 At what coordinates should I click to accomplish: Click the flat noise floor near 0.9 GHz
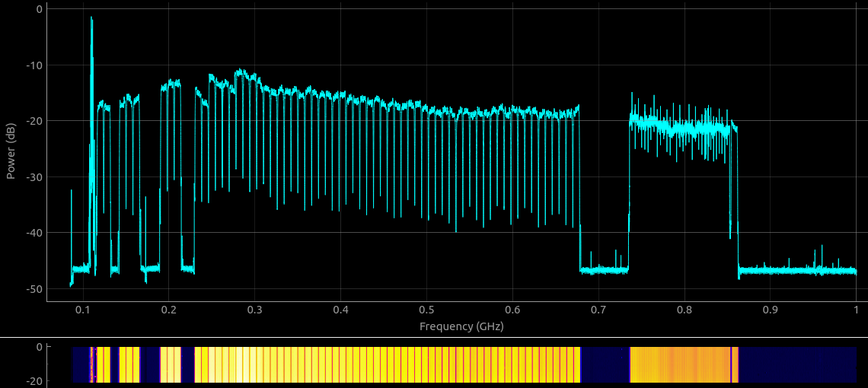(769, 270)
